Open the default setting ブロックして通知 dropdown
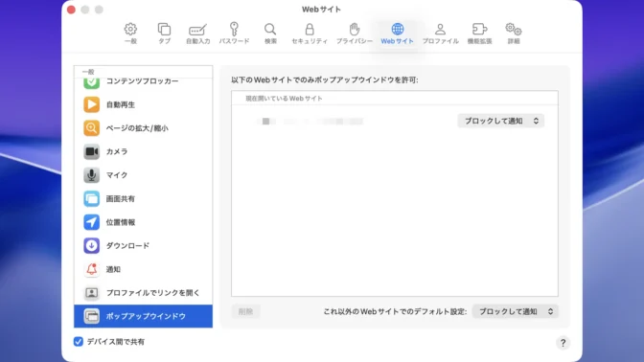The height and width of the screenshot is (362, 644). (x=516, y=311)
